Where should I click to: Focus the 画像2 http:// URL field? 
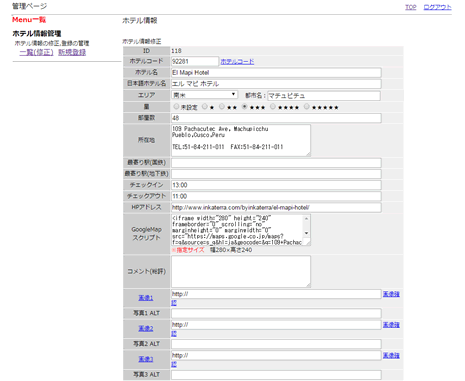pos(276,325)
